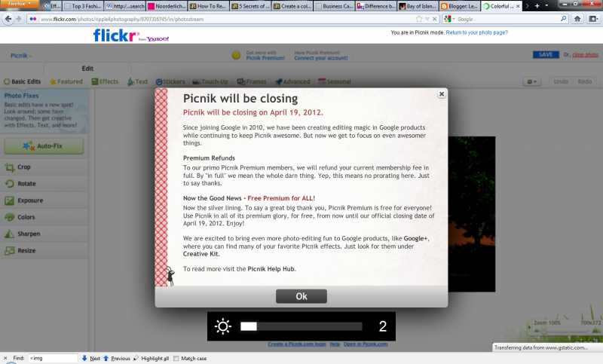Open the settings gear dropdown

(532, 81)
